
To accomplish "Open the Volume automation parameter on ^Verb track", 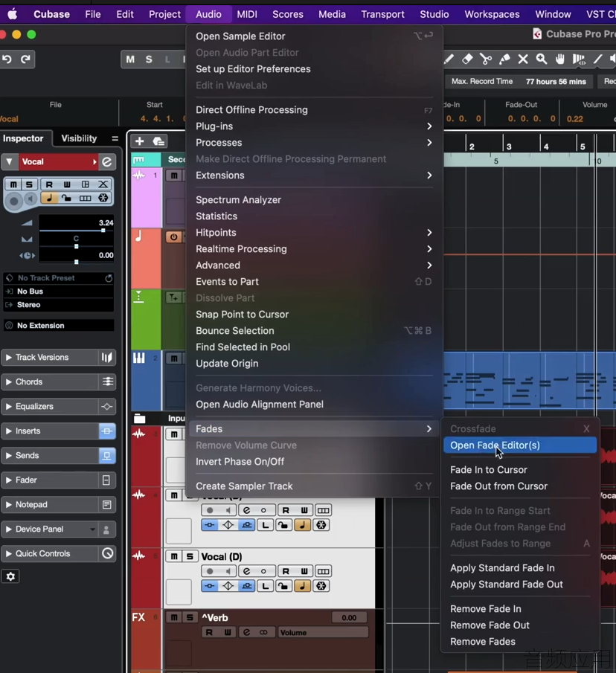I will tap(324, 633).
